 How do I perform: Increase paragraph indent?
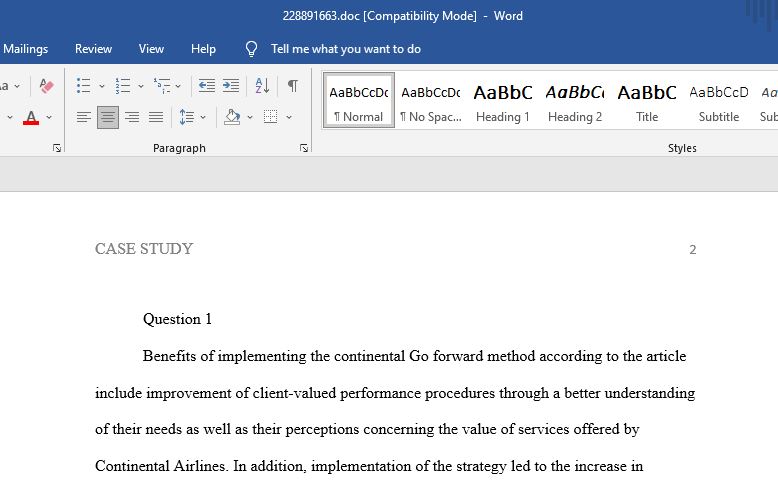(x=231, y=86)
